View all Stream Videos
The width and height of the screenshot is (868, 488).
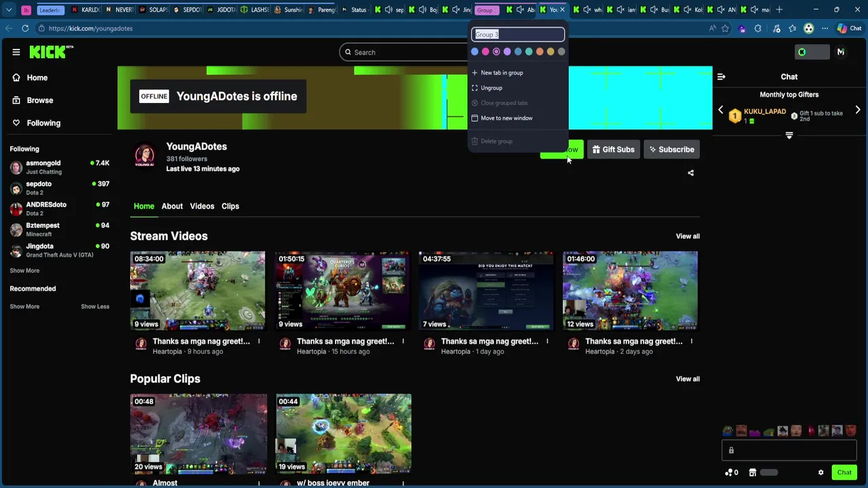tap(688, 236)
